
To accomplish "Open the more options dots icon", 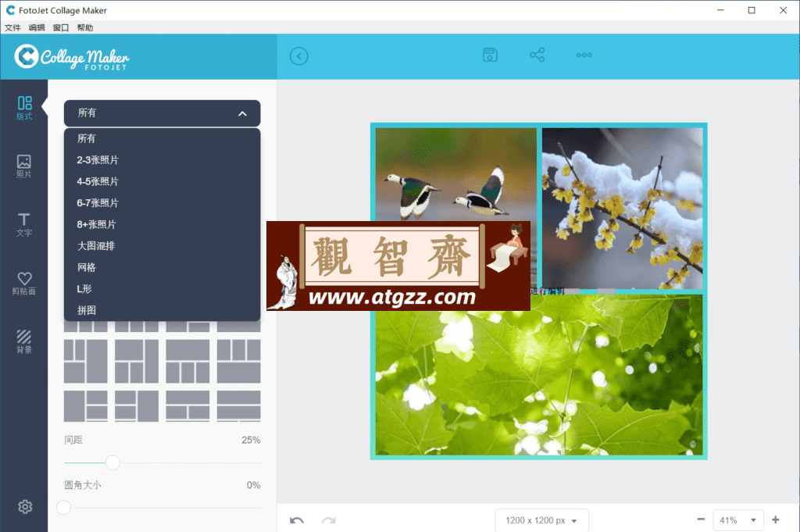I will pos(584,55).
